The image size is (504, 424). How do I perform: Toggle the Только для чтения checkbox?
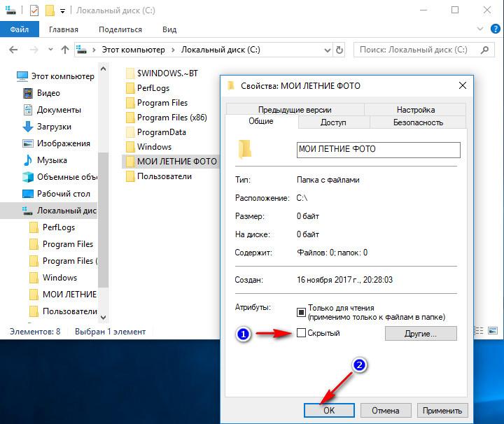point(301,312)
